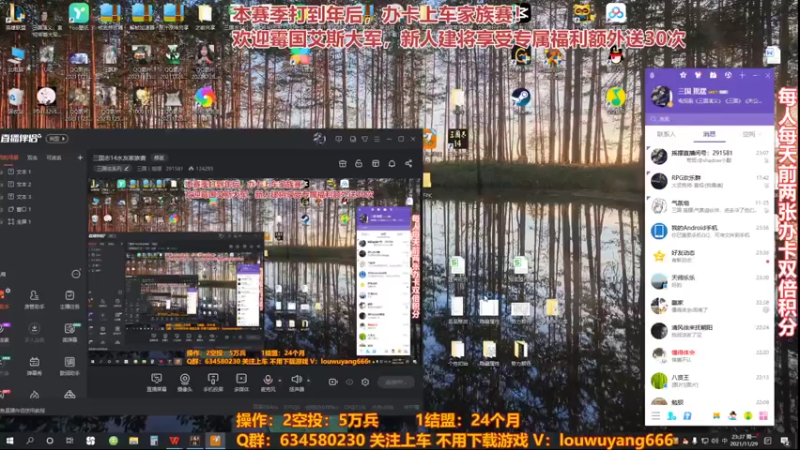Open the 数据助手 tool

coord(69,366)
